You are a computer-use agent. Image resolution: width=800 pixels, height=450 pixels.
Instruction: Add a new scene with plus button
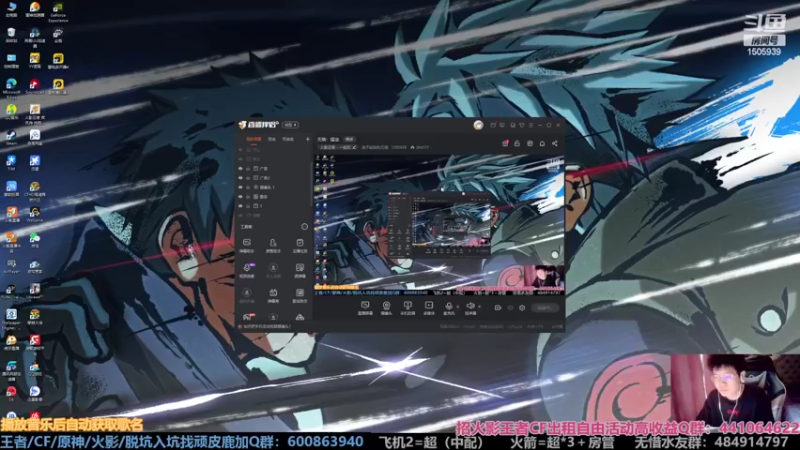click(x=308, y=139)
